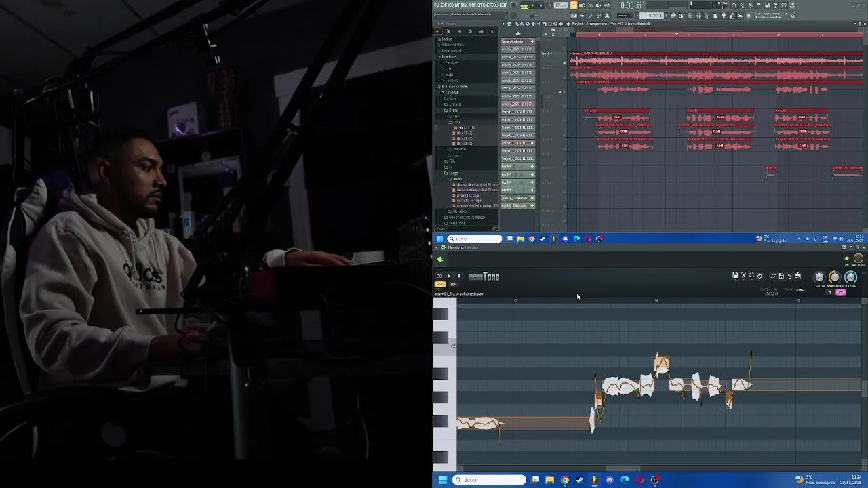
Task: Open Chrome from bottom taskbar
Action: 564,480
